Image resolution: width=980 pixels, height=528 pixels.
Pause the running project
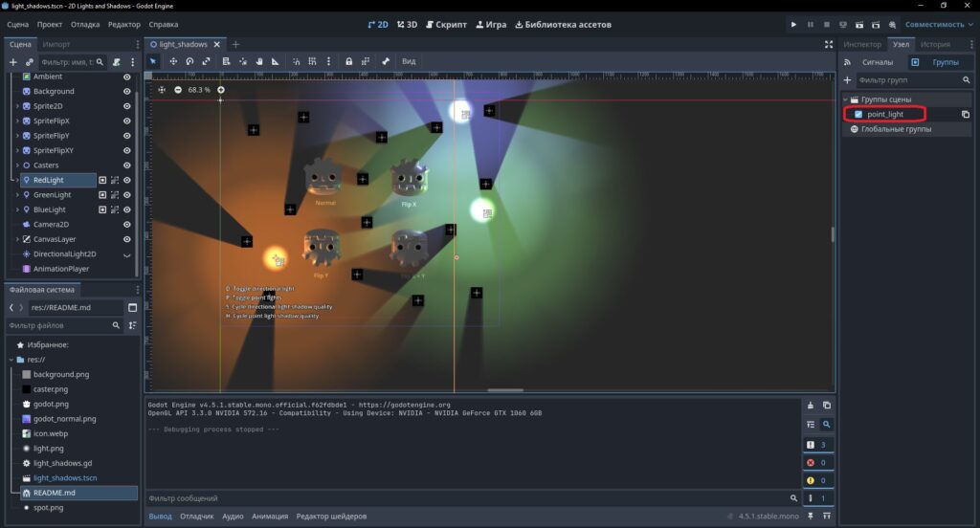coord(811,24)
